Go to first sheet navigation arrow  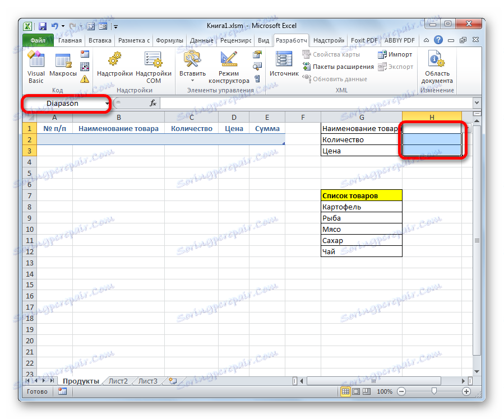pos(27,381)
